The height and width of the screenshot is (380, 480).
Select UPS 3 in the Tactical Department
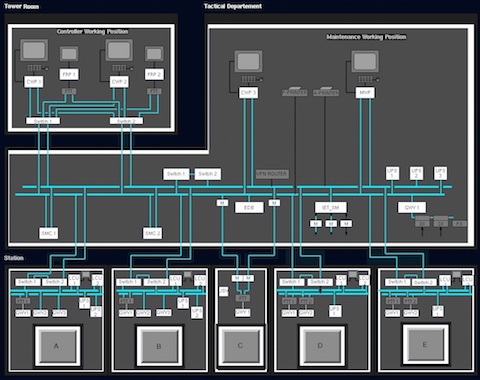click(440, 173)
